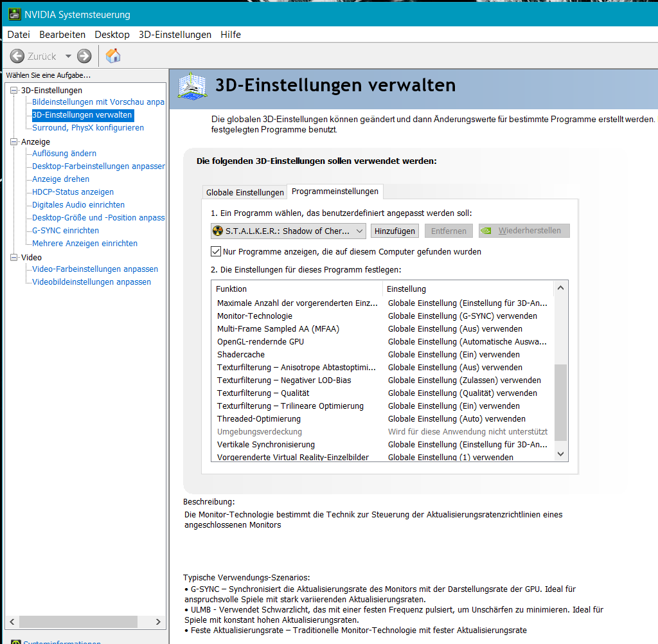Click sidebar horizontal scrollbar right arrow
The image size is (658, 644).
tap(158, 622)
